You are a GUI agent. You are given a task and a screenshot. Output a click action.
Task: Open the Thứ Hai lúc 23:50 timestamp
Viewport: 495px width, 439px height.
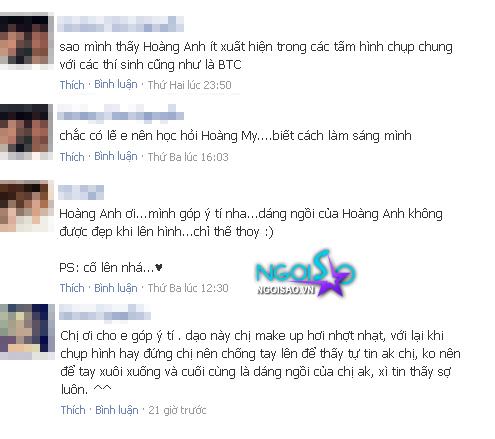pos(189,85)
